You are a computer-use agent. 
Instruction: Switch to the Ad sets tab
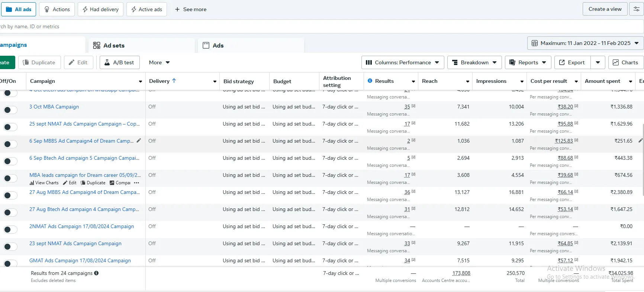click(114, 45)
